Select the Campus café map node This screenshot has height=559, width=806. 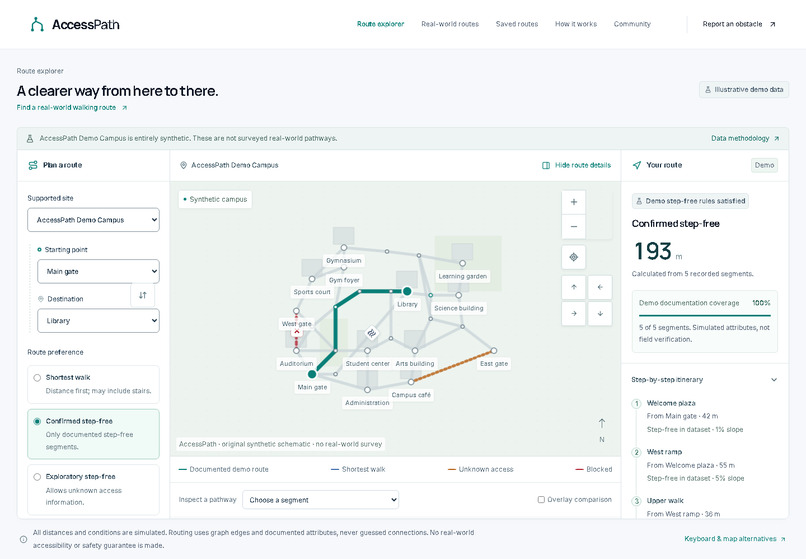pos(411,382)
